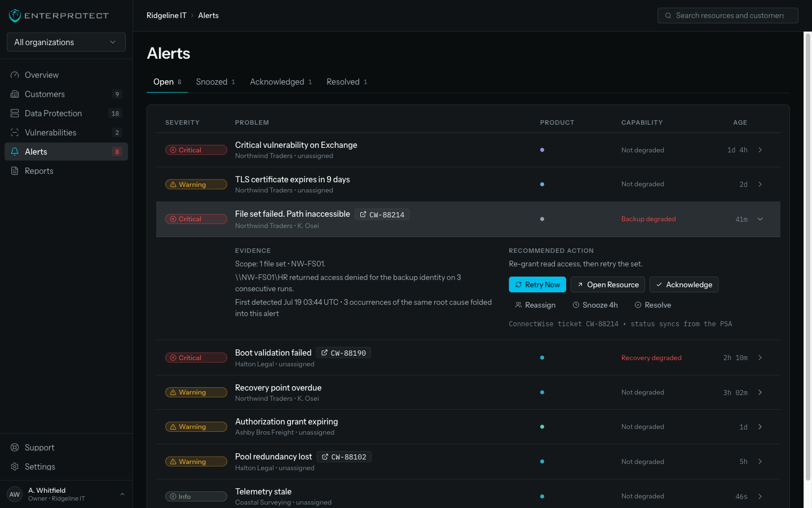Screen dimensions: 812x508
Task: Expand the Critical vulnerability on Exchange row chevron
Action: [760, 150]
